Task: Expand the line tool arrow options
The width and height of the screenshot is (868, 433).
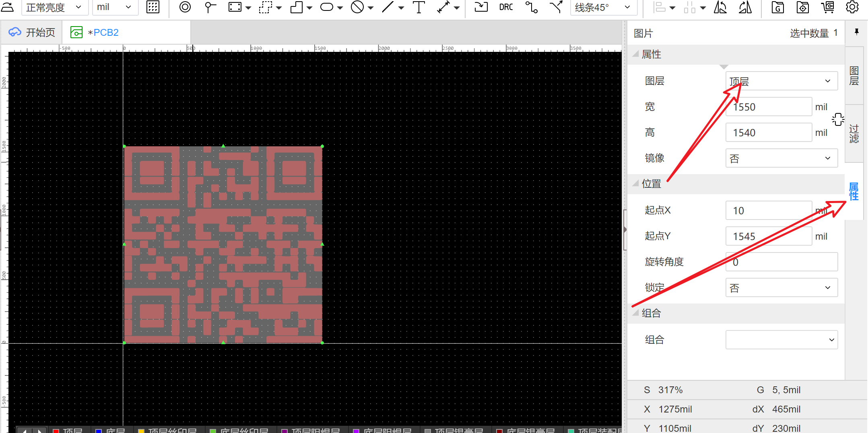Action: [401, 8]
